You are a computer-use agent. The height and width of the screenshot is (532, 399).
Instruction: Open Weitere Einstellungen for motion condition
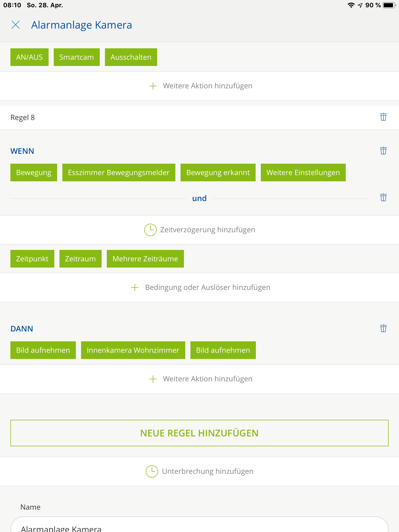303,172
